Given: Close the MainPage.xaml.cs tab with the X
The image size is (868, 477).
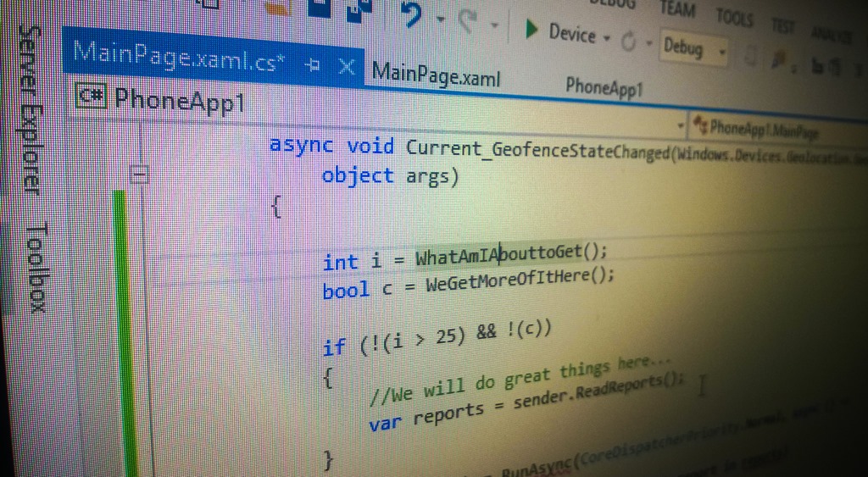Looking at the screenshot, I should (347, 68).
